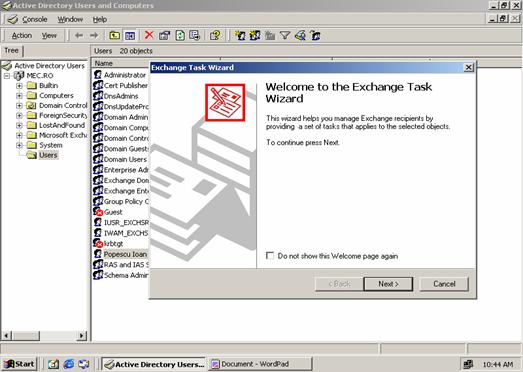The image size is (523, 372).
Task: Collapse the MEC.RO domain node
Action: 7,76
